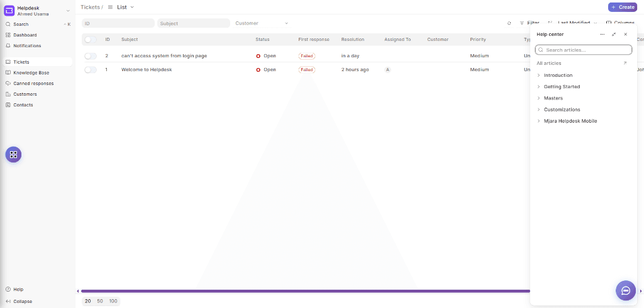Set page size to 20
Viewport: 644px width, 308px height.
[88, 302]
